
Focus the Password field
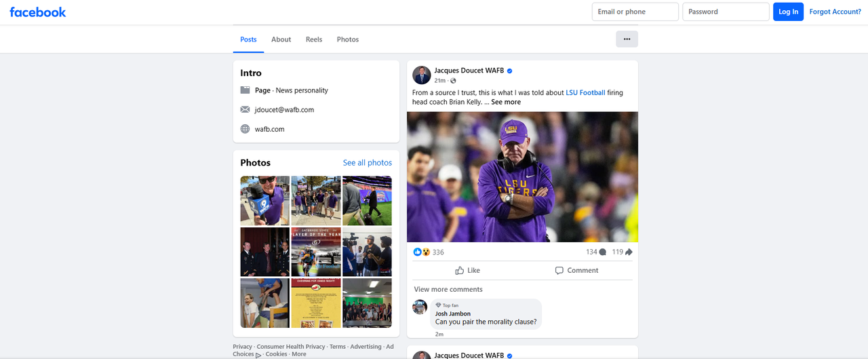tap(726, 12)
